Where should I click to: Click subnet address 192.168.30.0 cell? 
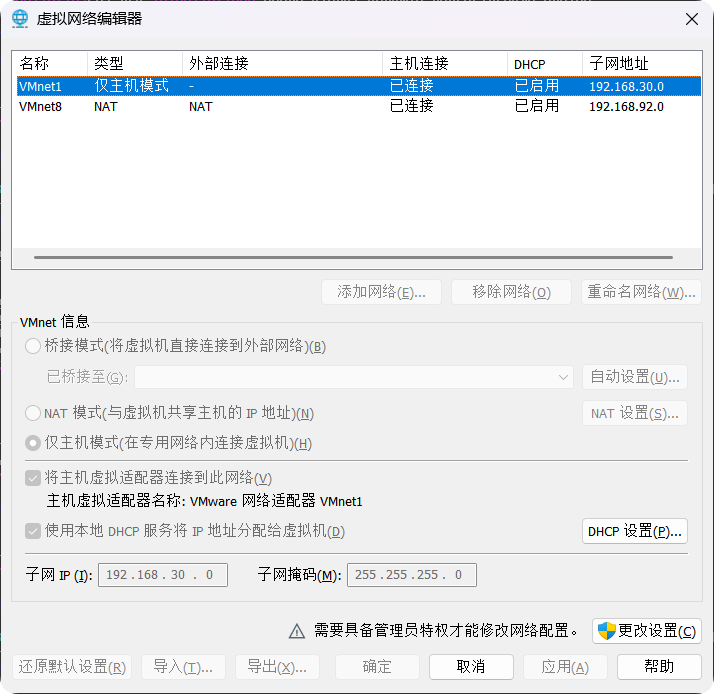(627, 86)
